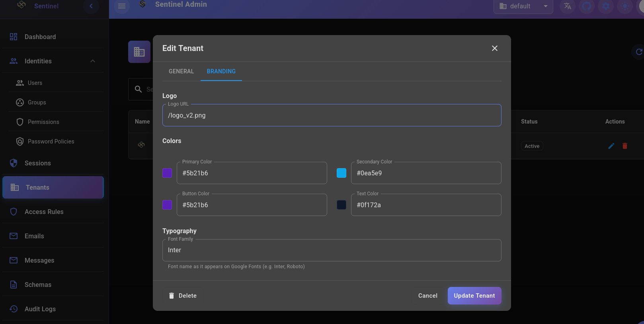Edit the Font Family field
Screen dimensions: 644x324
[332, 250]
